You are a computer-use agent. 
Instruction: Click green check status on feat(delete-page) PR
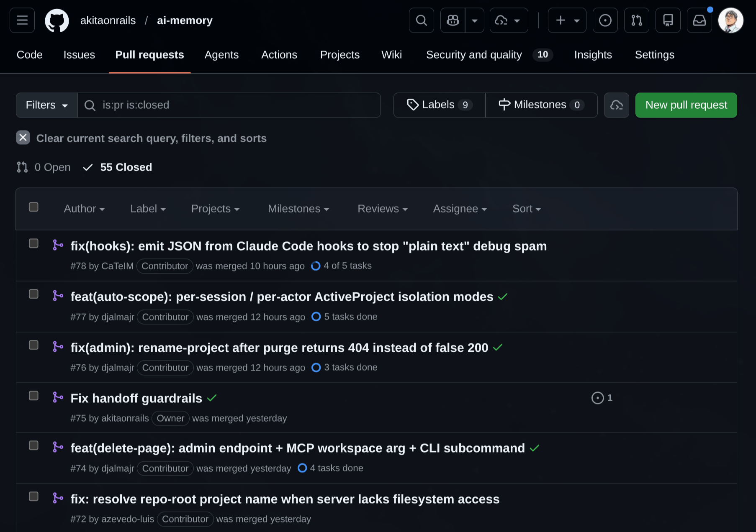pyautogui.click(x=535, y=448)
